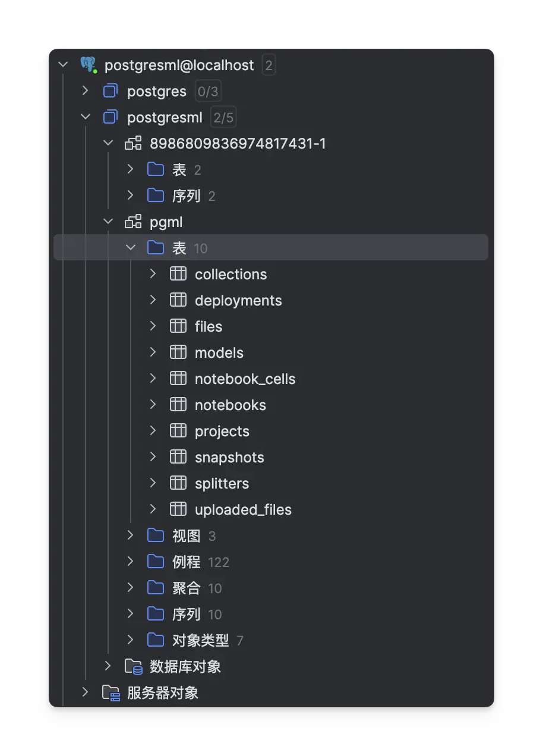Click the table icon beside collections
The height and width of the screenshot is (756, 543).
[178, 273]
